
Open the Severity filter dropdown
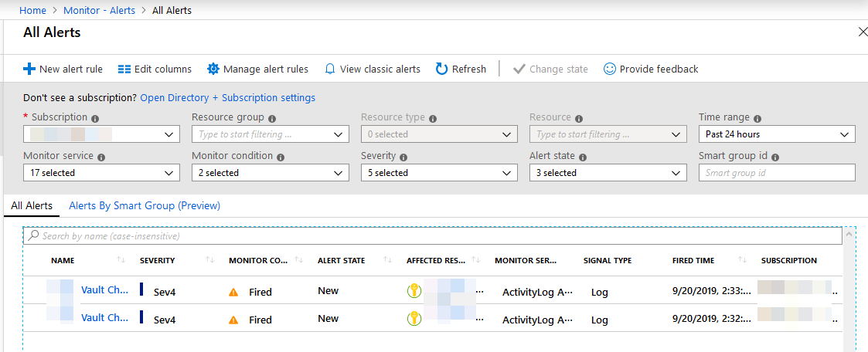(439, 173)
